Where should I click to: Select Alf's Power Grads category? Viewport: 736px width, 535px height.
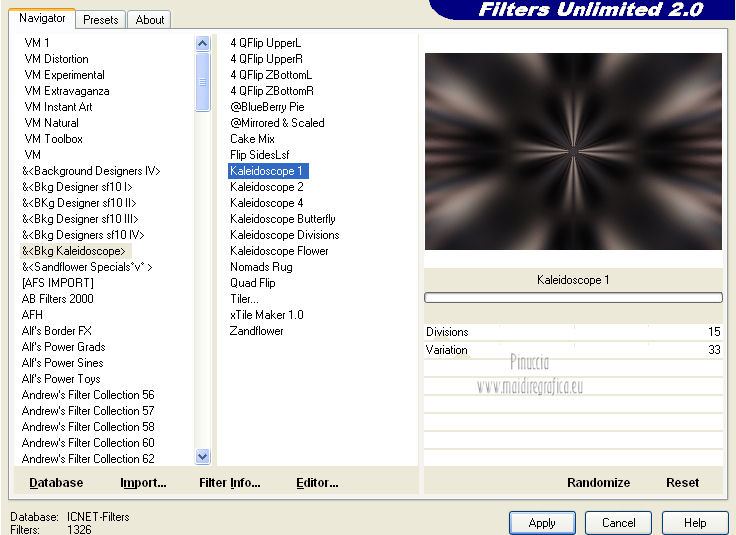[x=63, y=346]
